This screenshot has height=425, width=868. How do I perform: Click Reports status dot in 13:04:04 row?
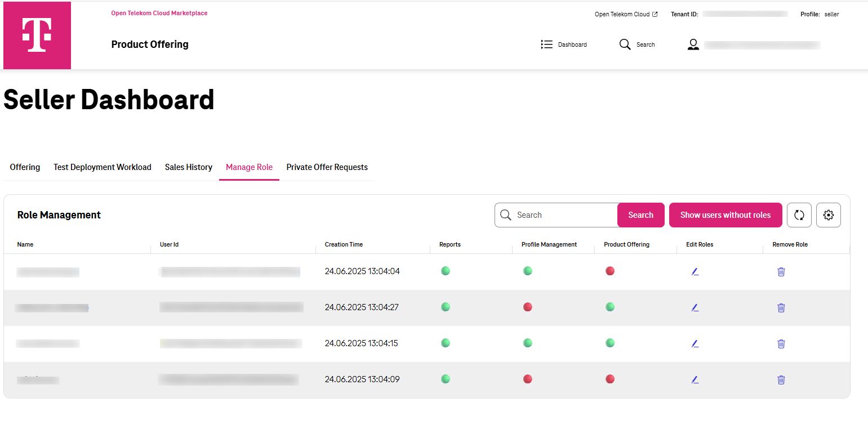click(x=446, y=271)
